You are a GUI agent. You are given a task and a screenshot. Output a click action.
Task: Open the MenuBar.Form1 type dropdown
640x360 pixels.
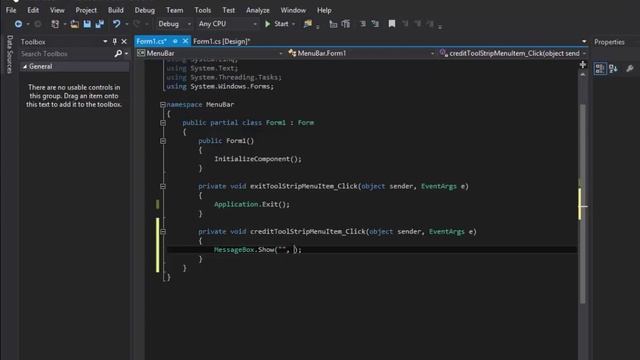point(432,53)
